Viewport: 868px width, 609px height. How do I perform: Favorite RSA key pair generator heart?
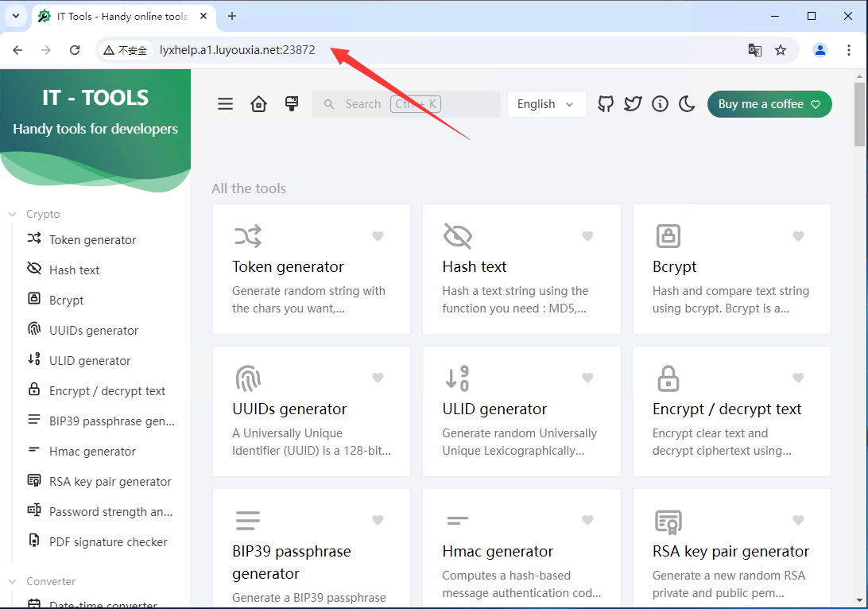coord(798,521)
